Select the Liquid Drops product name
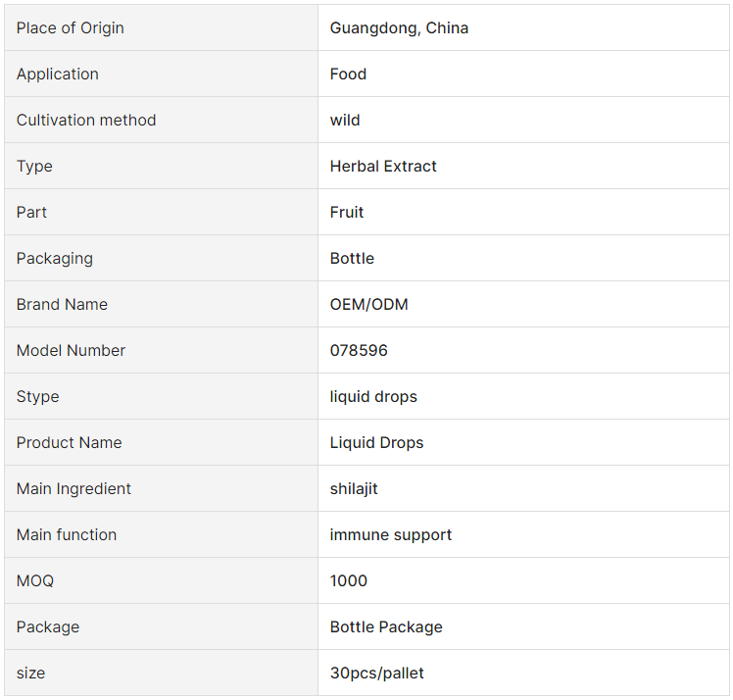This screenshot has width=733, height=700. click(376, 443)
